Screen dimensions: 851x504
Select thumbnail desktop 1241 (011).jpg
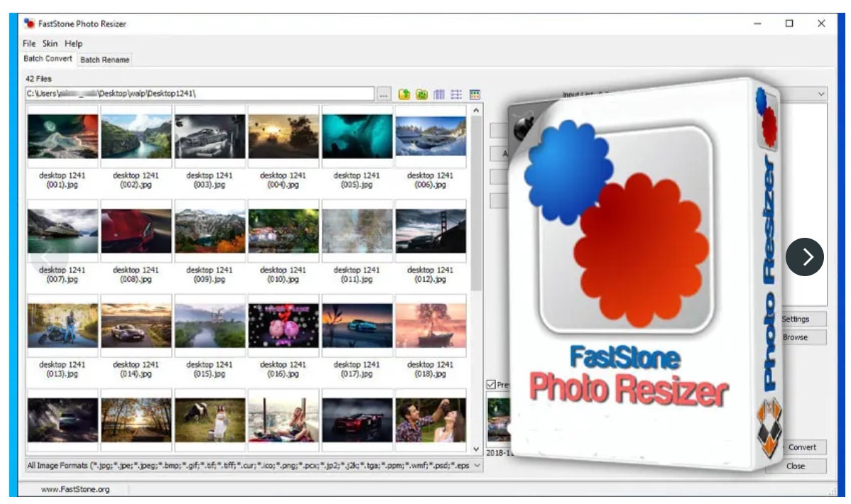[x=357, y=231]
